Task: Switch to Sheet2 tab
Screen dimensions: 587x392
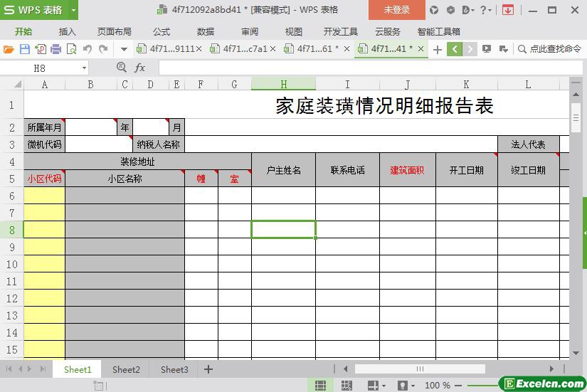Action: [x=126, y=369]
